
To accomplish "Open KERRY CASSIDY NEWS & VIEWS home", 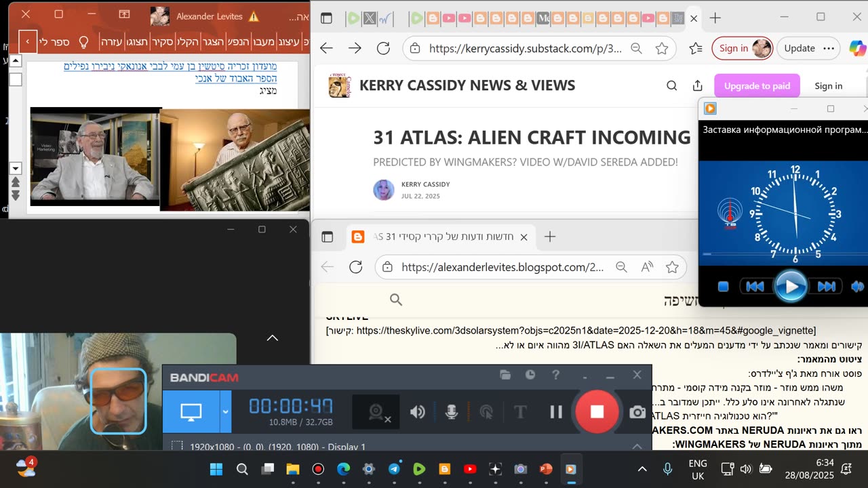I will point(467,85).
